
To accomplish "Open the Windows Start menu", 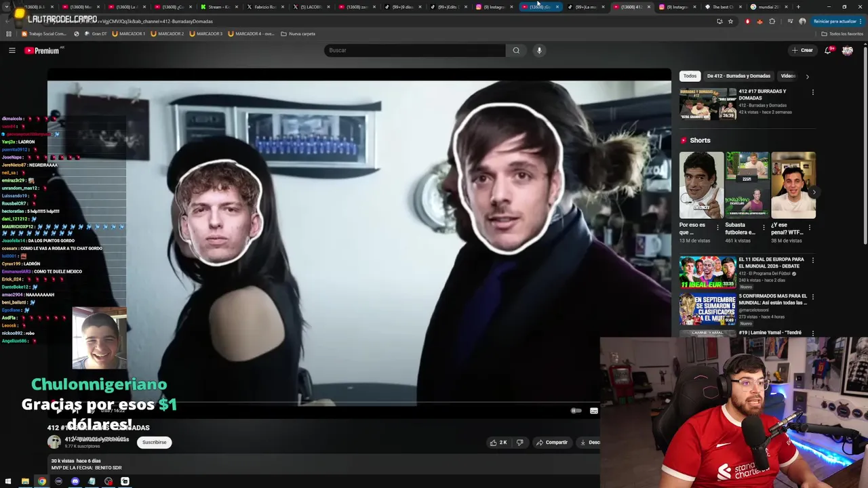I will click(8, 481).
